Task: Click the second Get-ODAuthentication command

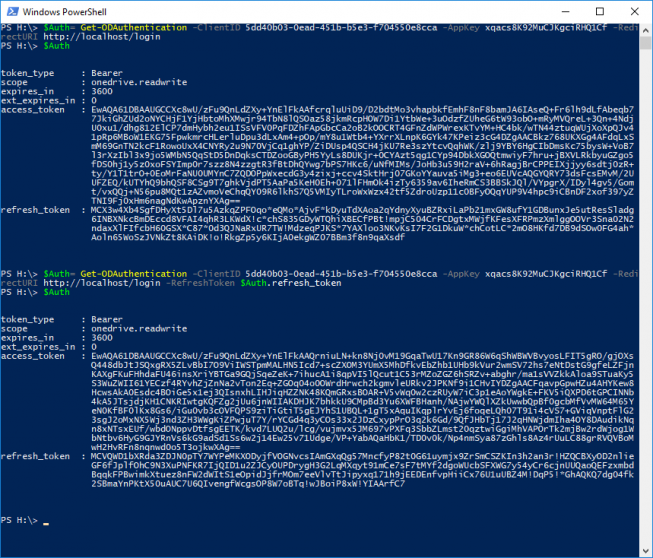Action: pos(134,274)
